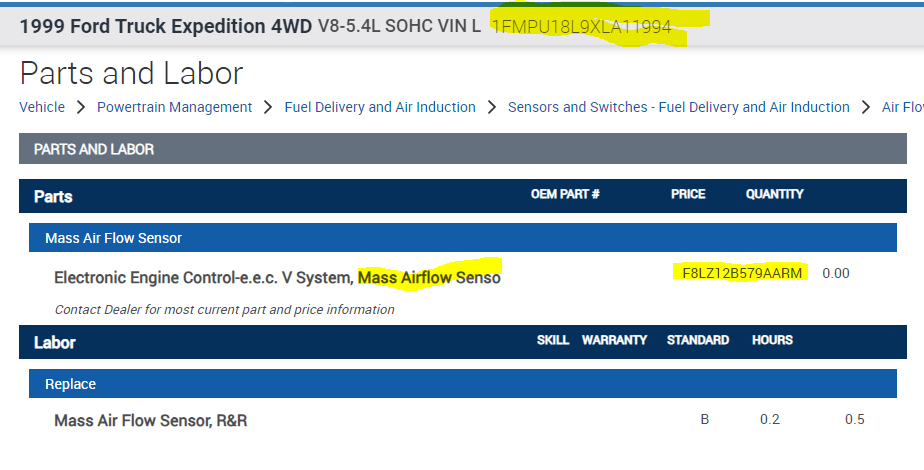Click chevron before Sensors and Switches breadcrumb
924x470 pixels.
(x=492, y=107)
